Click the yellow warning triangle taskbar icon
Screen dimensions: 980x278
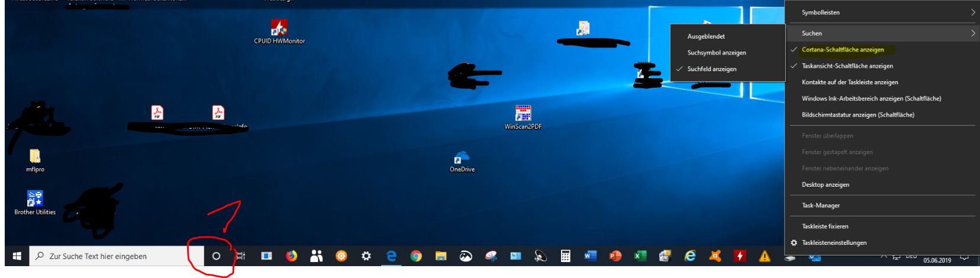(765, 256)
